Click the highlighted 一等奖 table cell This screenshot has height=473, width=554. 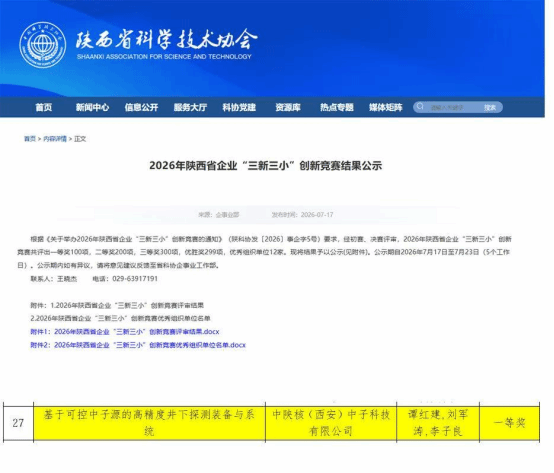click(509, 423)
